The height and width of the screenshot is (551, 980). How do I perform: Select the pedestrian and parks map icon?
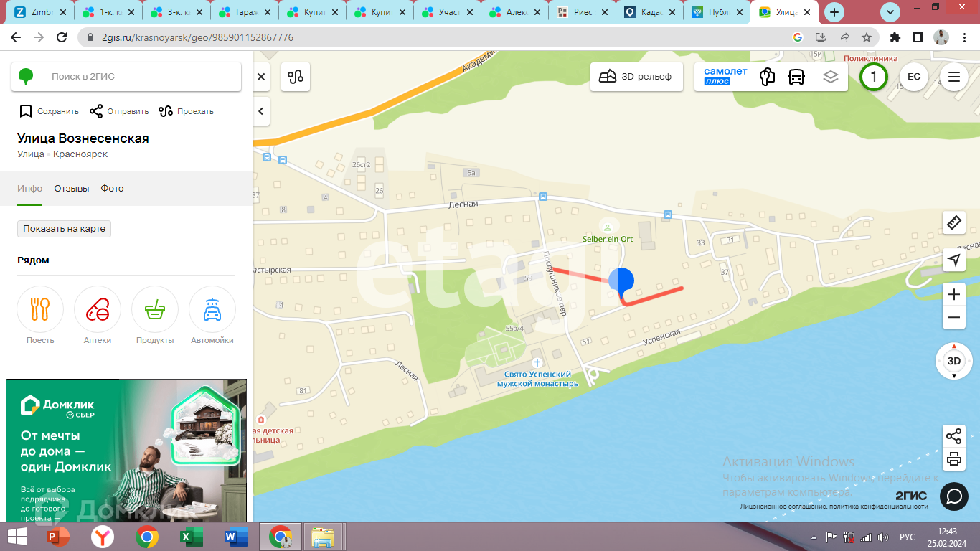coord(768,77)
